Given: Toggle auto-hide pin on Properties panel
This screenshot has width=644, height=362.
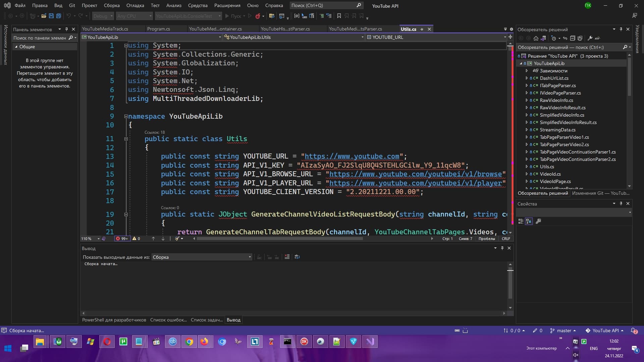Looking at the screenshot, I should tap(621, 203).
